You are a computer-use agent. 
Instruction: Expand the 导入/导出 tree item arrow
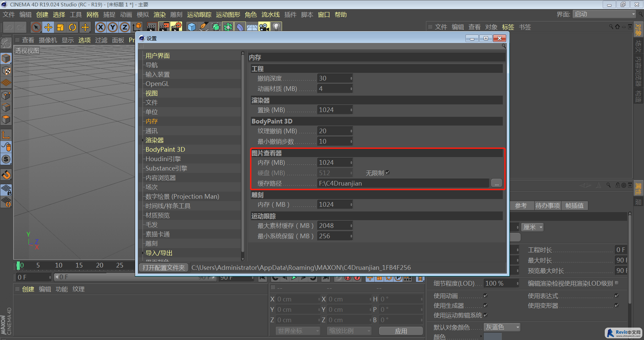pyautogui.click(x=143, y=253)
